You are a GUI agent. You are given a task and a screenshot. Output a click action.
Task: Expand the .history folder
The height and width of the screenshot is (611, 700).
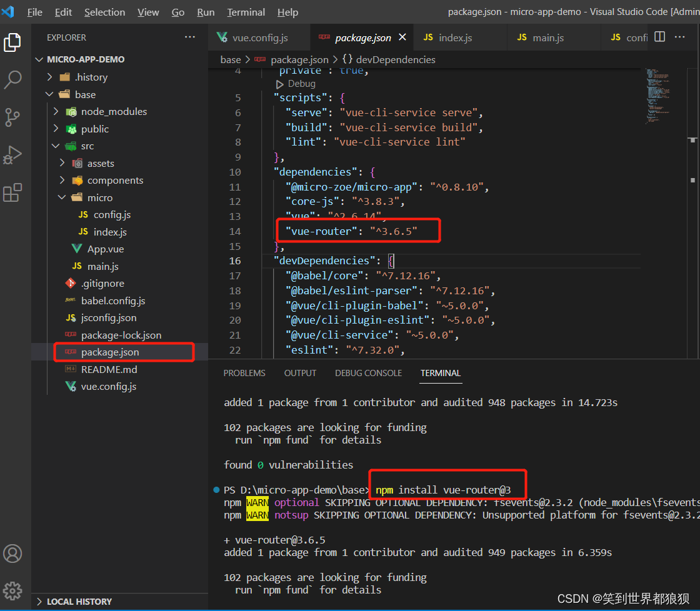coord(121,77)
